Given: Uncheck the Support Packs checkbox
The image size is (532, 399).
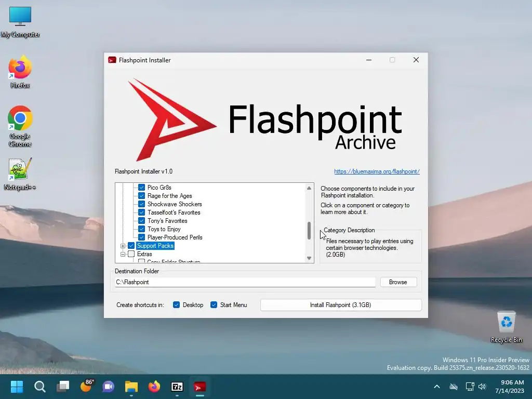Looking at the screenshot, I should click(131, 246).
